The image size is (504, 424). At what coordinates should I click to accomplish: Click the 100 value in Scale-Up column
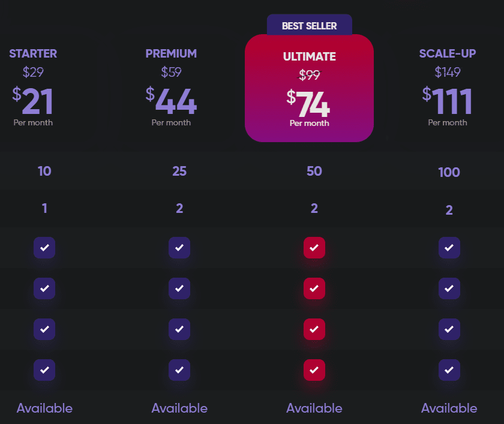[449, 173]
